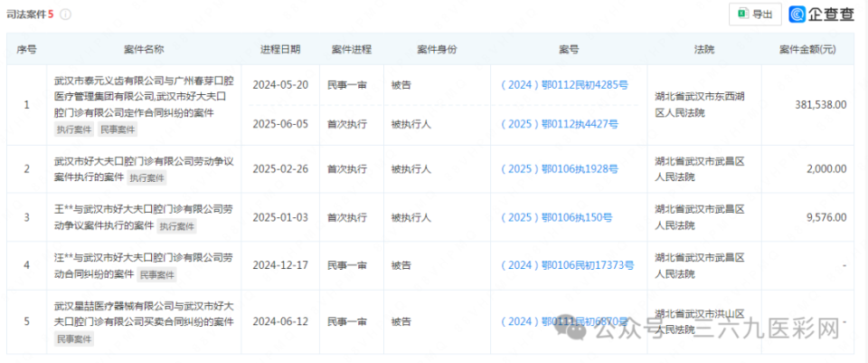Click 民事案件 tag in row 5

click(x=73, y=339)
